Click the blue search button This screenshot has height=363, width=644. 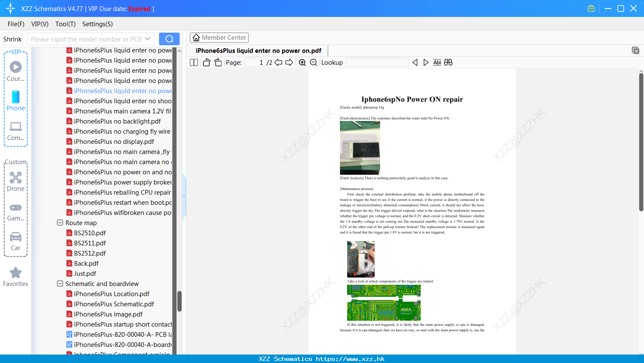click(169, 39)
